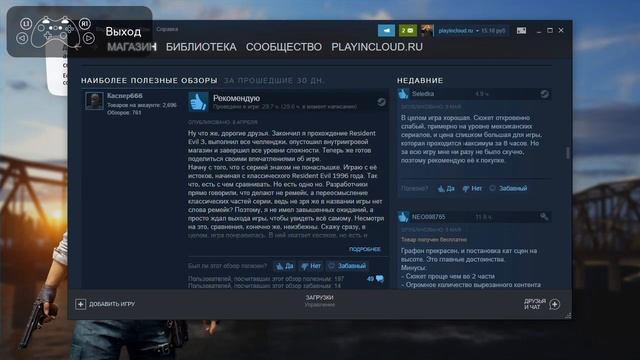Click the blue announcements megaphone icon
The height and width of the screenshot is (360, 640).
coord(386,30)
